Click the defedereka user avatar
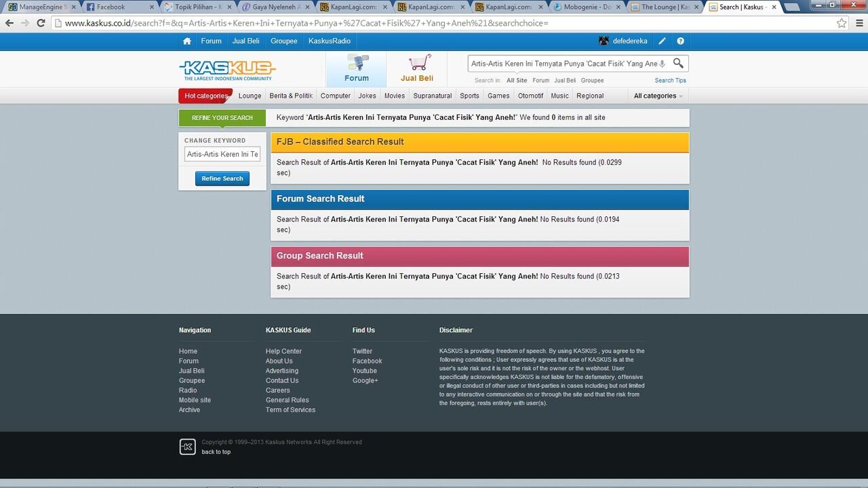The height and width of the screenshot is (488, 868). coord(604,41)
